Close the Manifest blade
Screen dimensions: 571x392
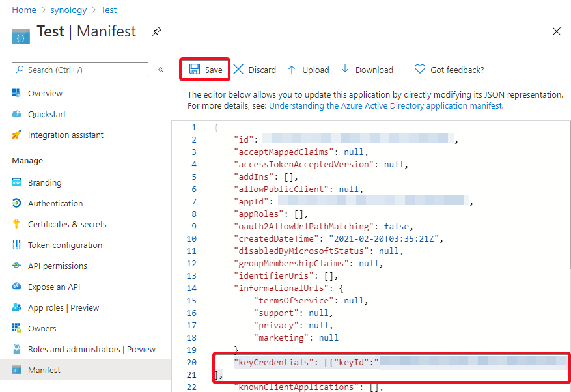point(557,31)
